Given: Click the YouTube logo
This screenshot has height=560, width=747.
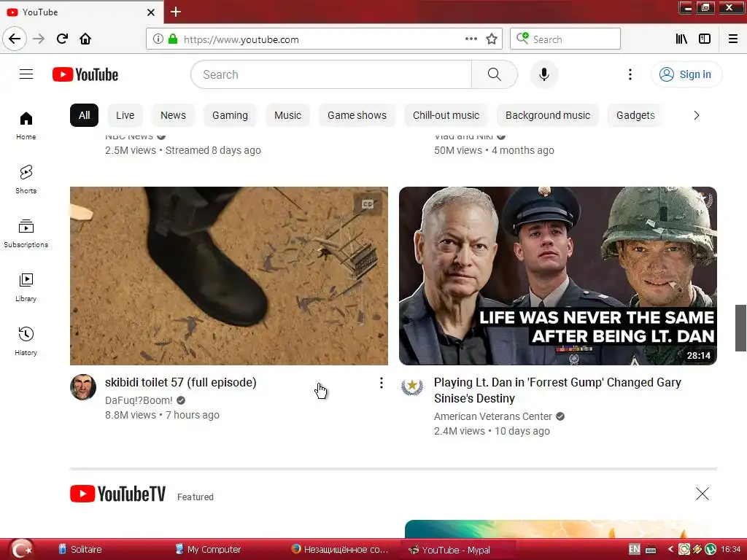Looking at the screenshot, I should click(85, 75).
